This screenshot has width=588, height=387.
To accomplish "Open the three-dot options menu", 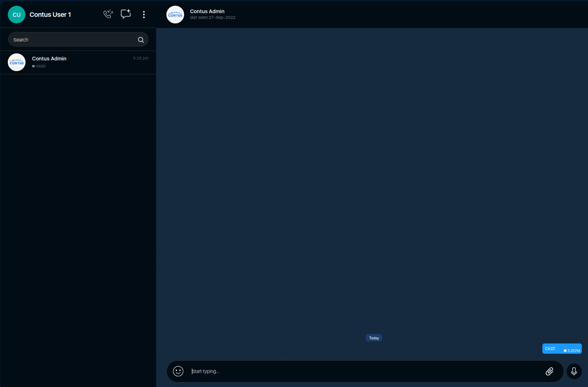I will coord(144,14).
